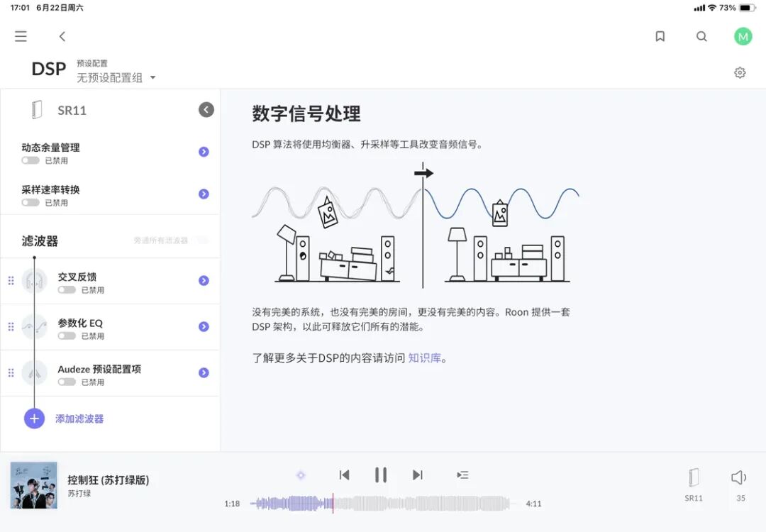Grab the drag handle for 参数化 EQ

11,327
